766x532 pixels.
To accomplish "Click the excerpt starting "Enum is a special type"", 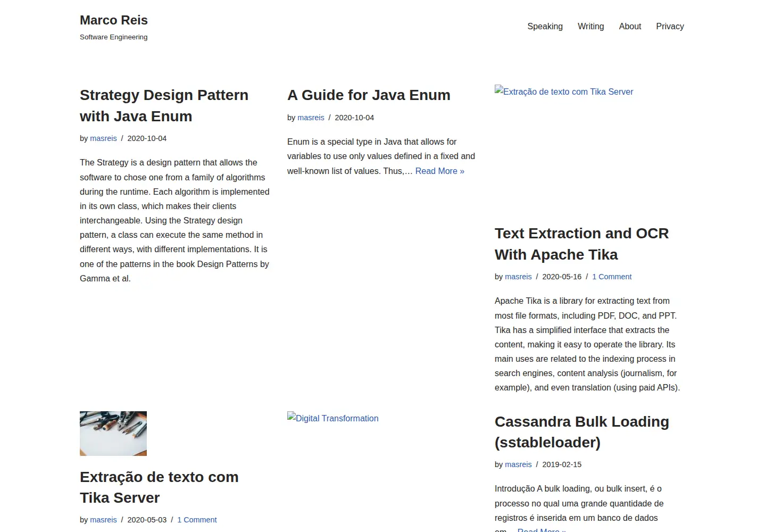I will (x=381, y=156).
